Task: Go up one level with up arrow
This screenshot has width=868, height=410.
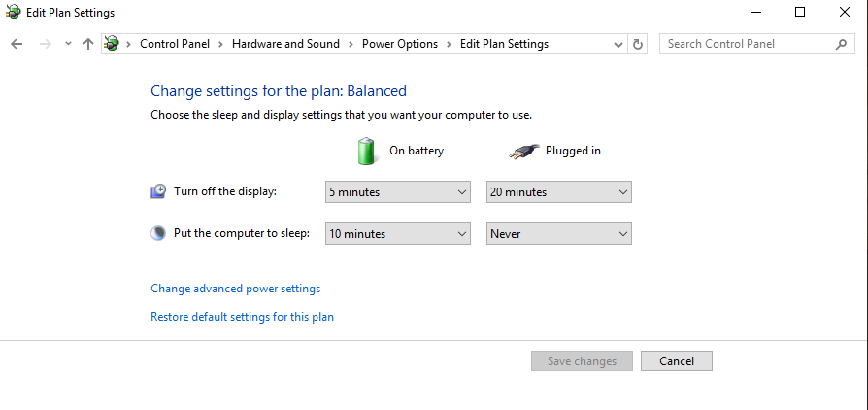Action: pyautogui.click(x=88, y=44)
